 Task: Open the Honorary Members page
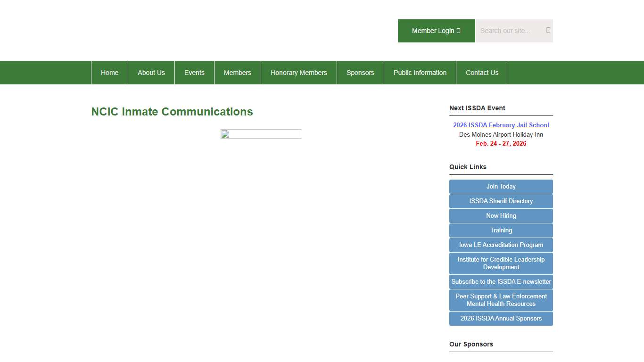298,73
